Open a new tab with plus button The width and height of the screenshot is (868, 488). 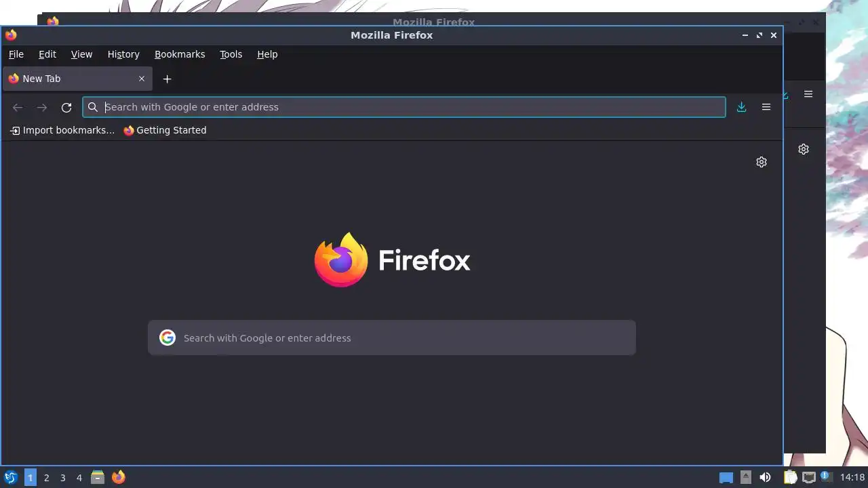click(167, 79)
